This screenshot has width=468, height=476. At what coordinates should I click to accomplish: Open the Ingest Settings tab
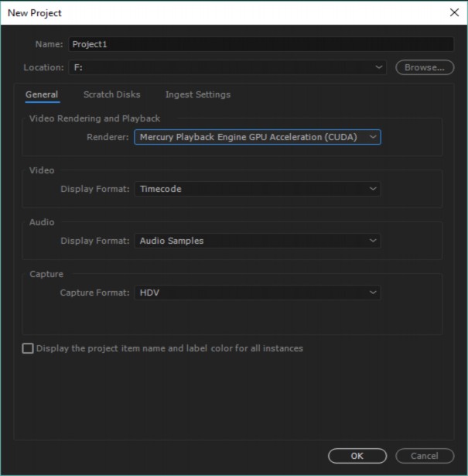pyautogui.click(x=197, y=95)
